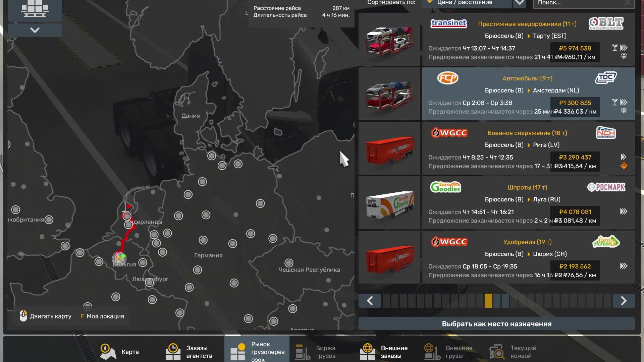Click the WGCC logo on the Riga job

(449, 133)
